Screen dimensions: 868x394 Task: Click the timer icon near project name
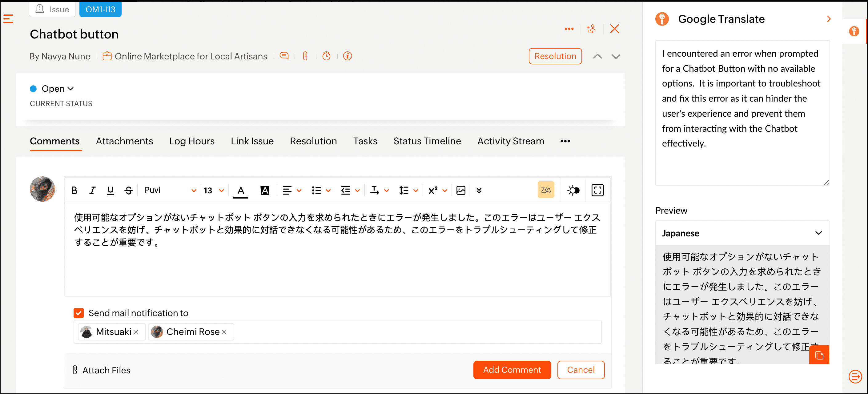(x=326, y=56)
